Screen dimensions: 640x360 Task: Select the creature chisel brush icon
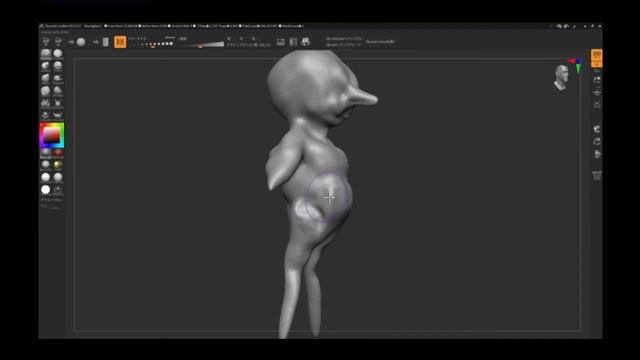(x=58, y=103)
